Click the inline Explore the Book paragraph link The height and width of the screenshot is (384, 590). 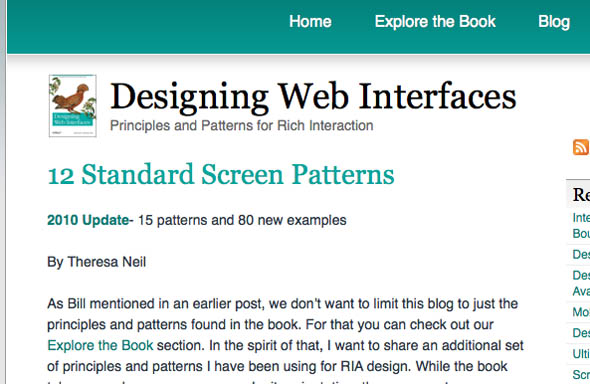pyautogui.click(x=100, y=345)
